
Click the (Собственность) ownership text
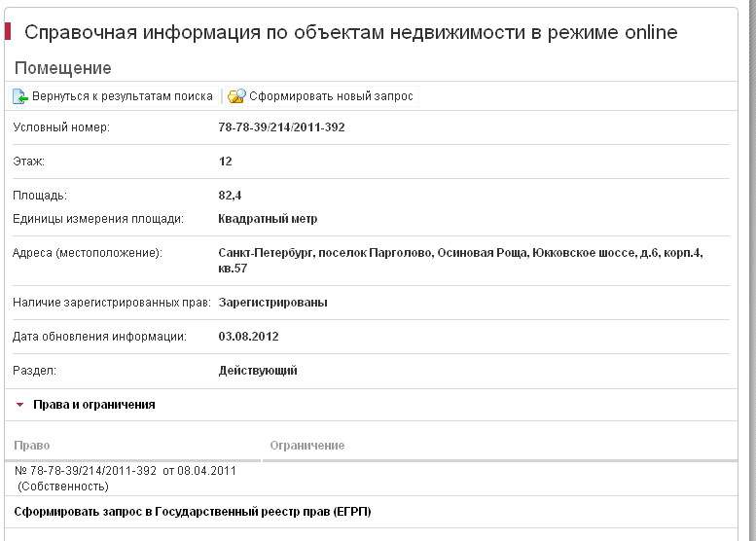63,486
